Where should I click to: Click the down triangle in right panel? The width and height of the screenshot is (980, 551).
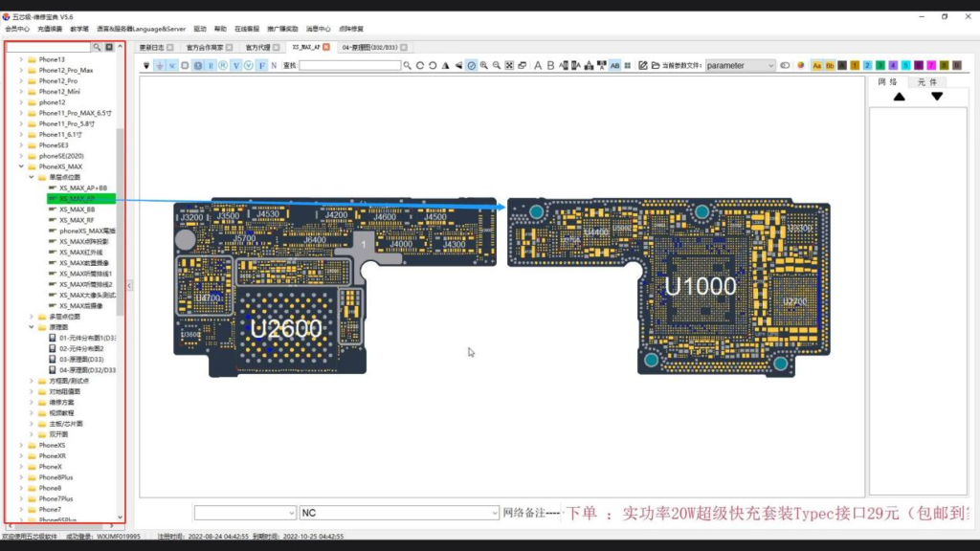(x=937, y=97)
